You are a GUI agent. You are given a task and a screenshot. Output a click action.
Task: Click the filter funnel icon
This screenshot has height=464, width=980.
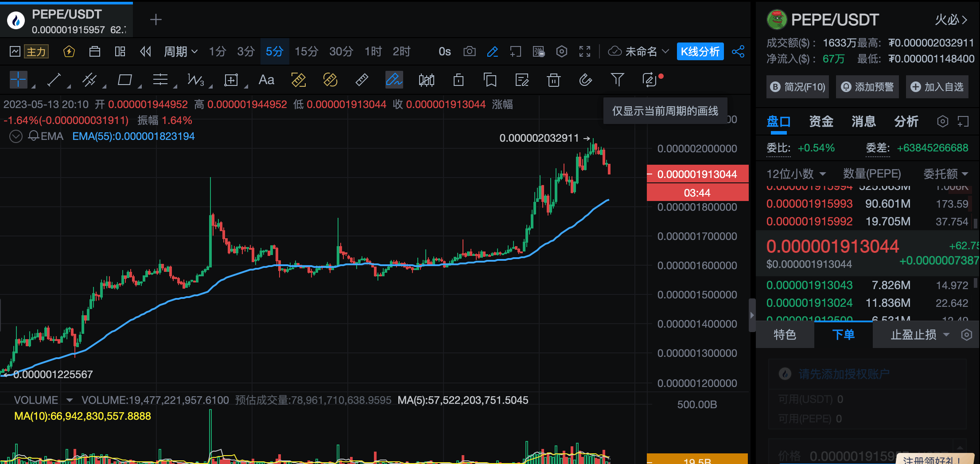(x=618, y=80)
